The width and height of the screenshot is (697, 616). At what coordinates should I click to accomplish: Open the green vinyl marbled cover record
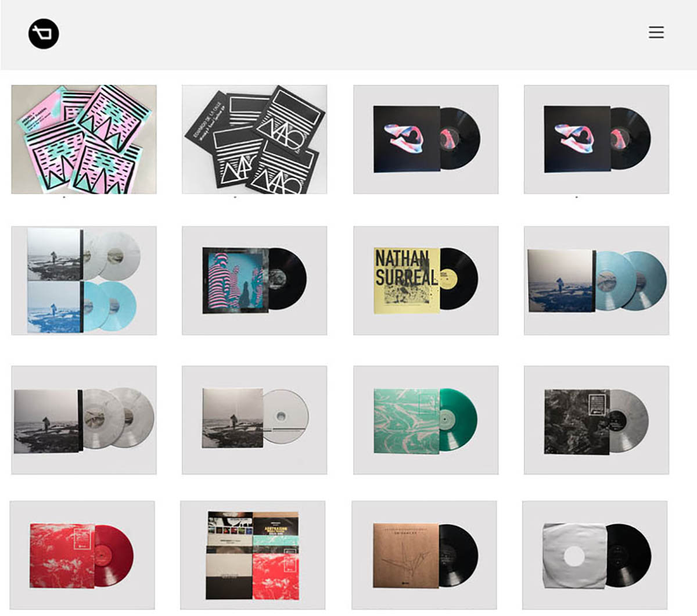[426, 420]
